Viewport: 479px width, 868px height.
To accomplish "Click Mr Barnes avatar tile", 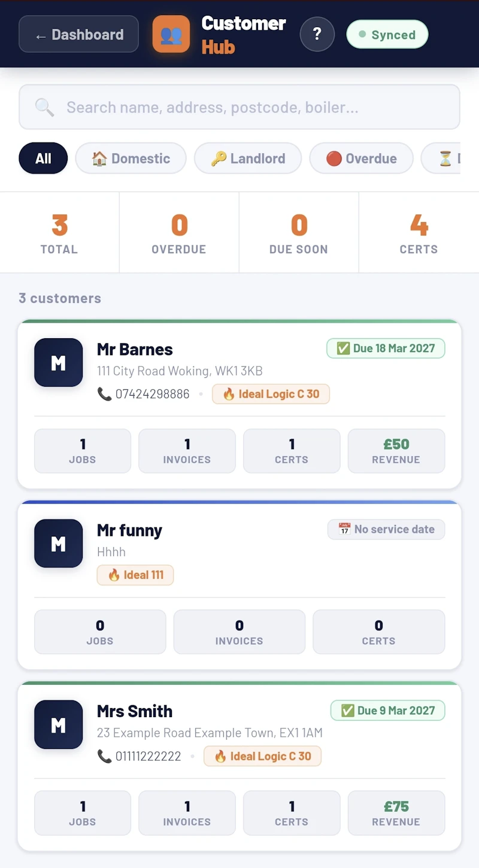I will click(x=59, y=362).
